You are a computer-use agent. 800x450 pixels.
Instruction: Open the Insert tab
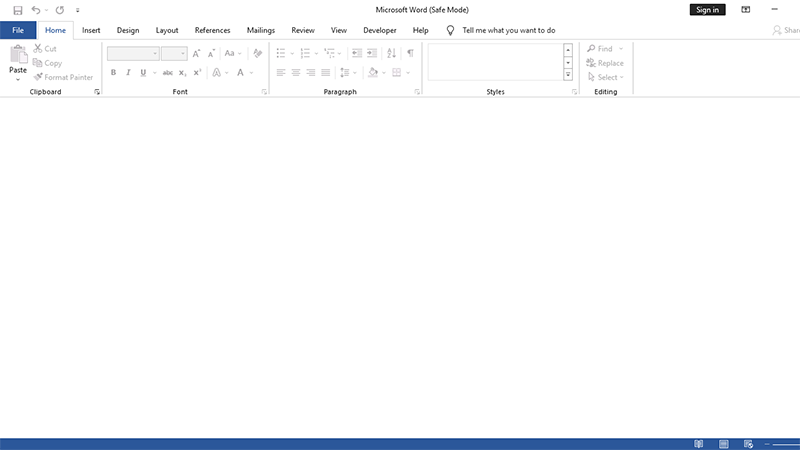coord(91,31)
